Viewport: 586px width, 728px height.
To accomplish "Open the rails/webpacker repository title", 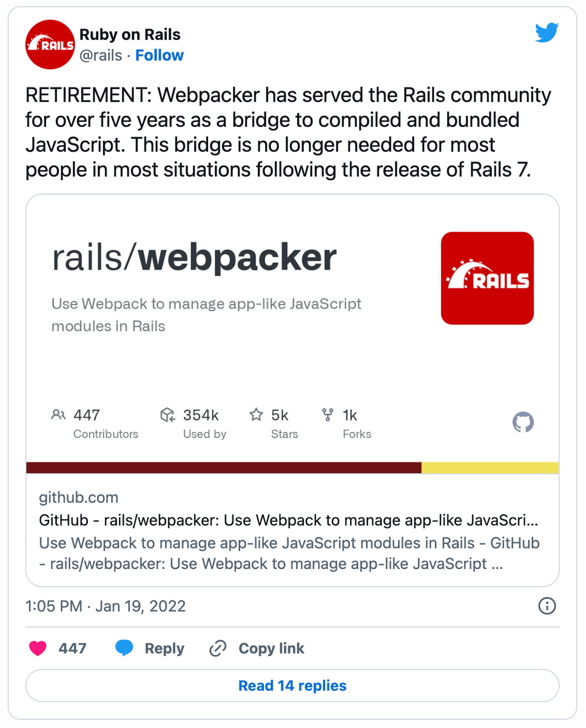I will [x=194, y=257].
